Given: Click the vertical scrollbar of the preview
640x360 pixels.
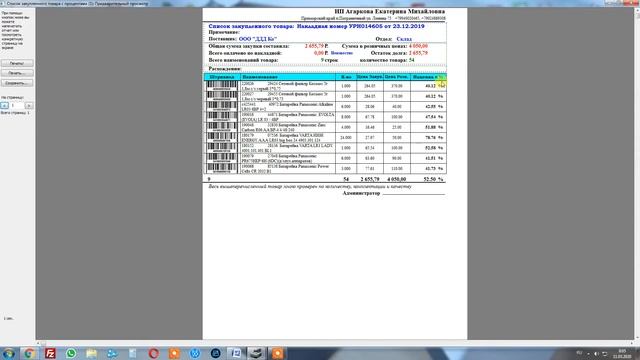Looking at the screenshot, I should tap(637, 173).
